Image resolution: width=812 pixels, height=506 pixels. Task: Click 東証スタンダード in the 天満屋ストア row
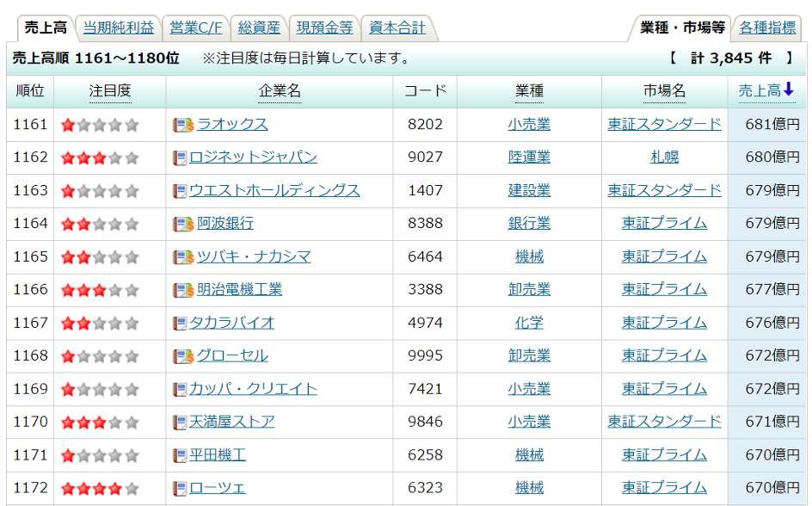[664, 422]
